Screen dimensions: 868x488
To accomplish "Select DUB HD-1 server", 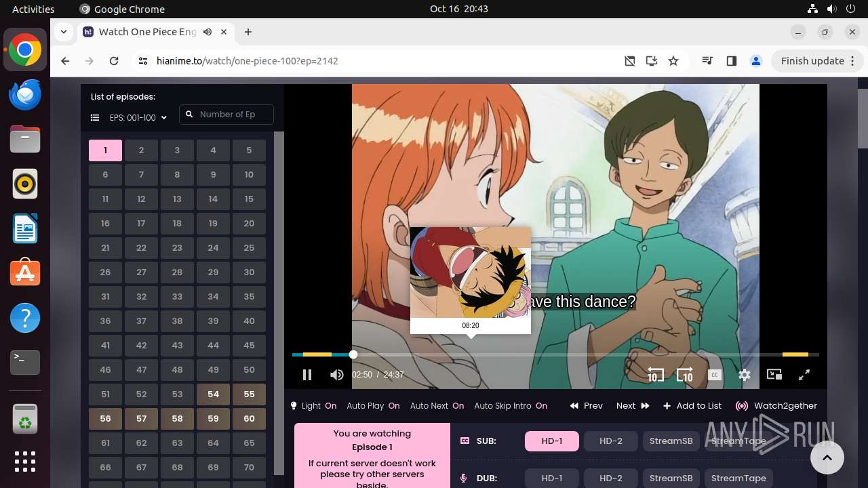I will tap(552, 479).
